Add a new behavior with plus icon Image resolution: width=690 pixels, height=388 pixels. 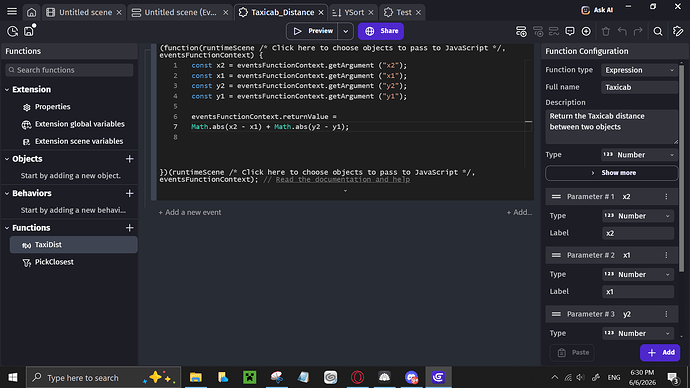click(x=129, y=193)
